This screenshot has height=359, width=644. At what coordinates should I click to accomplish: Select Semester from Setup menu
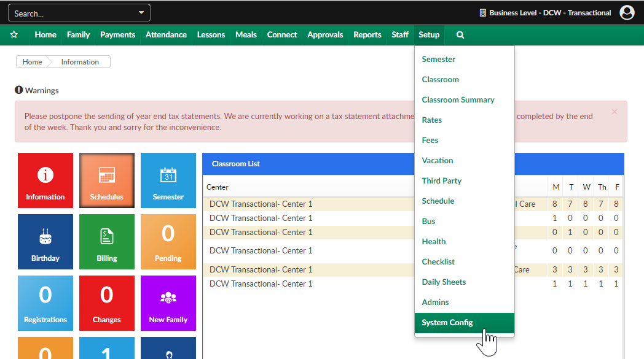(465, 59)
